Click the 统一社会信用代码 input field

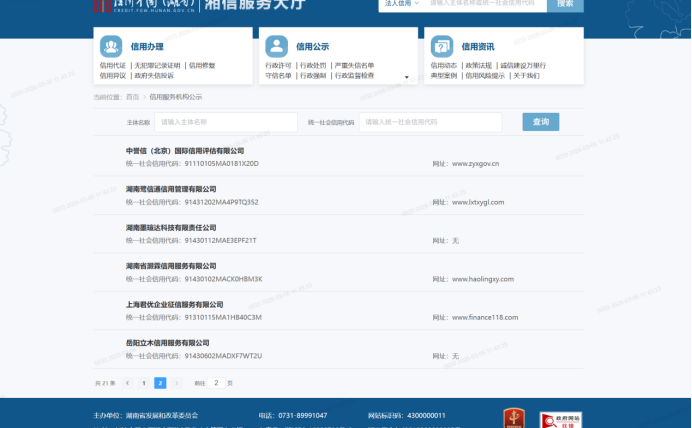430,122
